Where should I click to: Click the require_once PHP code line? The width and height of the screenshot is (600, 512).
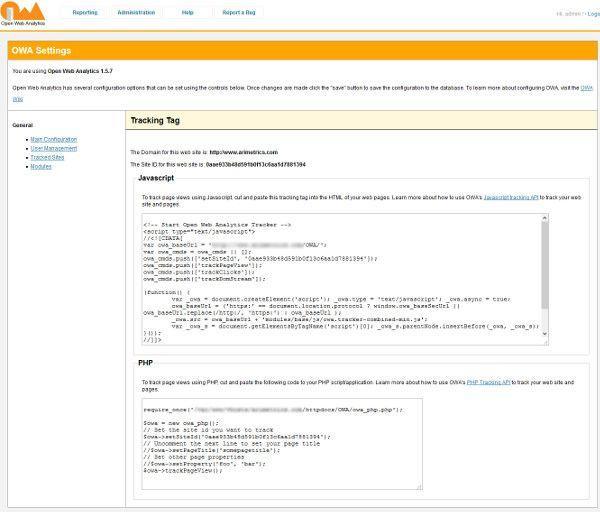coord(273,410)
